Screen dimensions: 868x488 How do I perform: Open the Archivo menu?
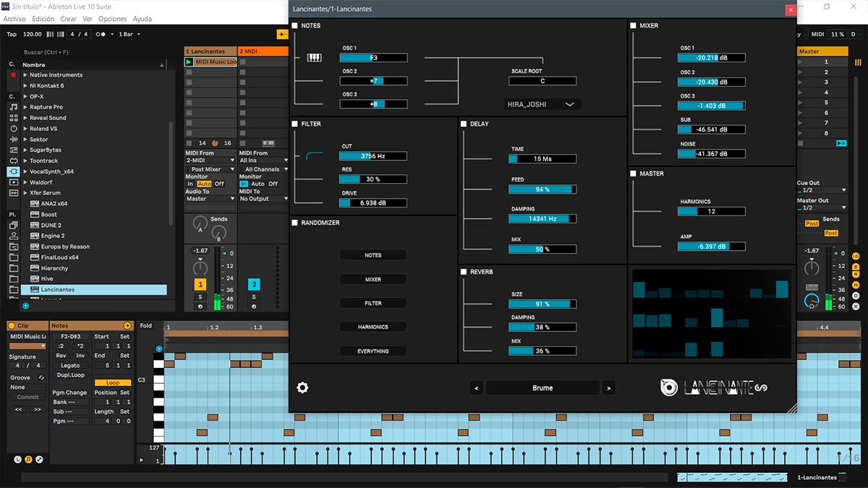[x=14, y=19]
